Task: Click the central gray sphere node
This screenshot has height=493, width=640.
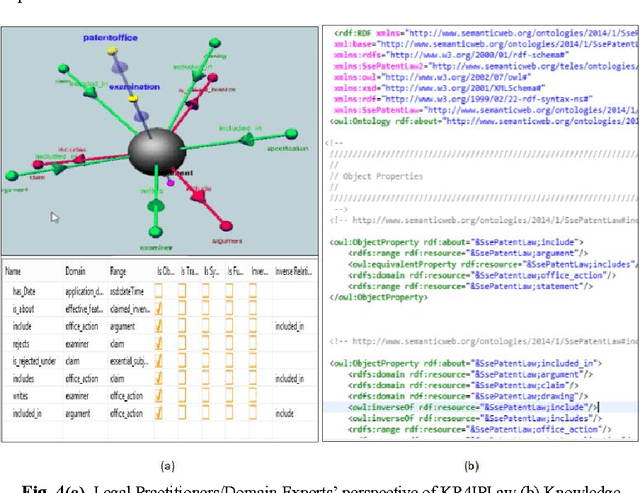Action: click(156, 148)
